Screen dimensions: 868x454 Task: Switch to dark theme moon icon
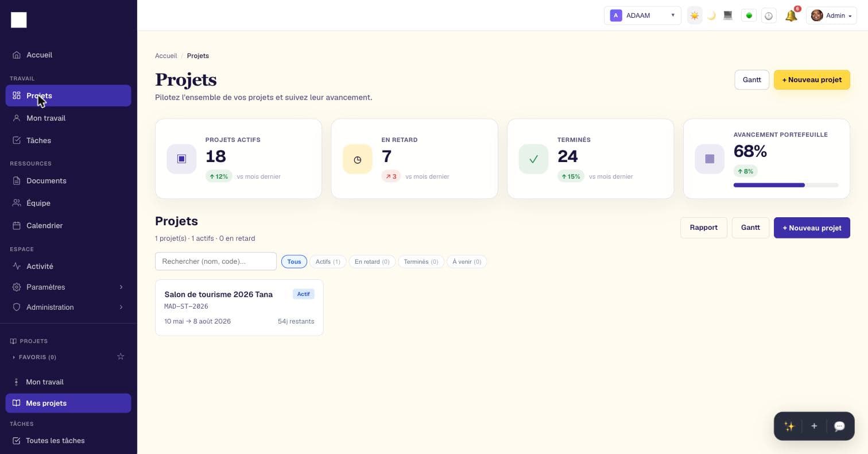click(711, 16)
